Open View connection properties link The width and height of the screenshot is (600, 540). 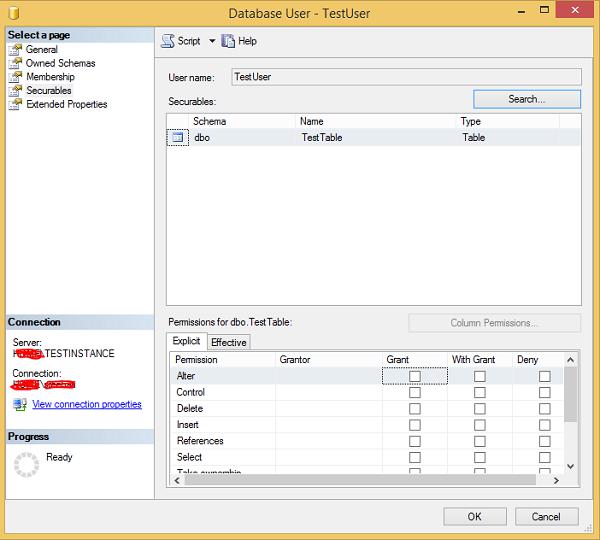click(87, 405)
